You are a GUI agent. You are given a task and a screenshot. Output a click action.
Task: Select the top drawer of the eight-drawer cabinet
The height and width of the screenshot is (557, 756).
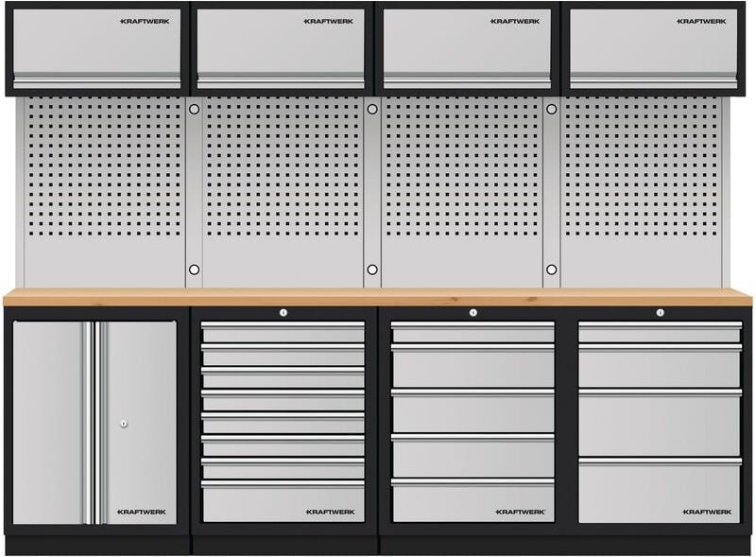(x=283, y=333)
